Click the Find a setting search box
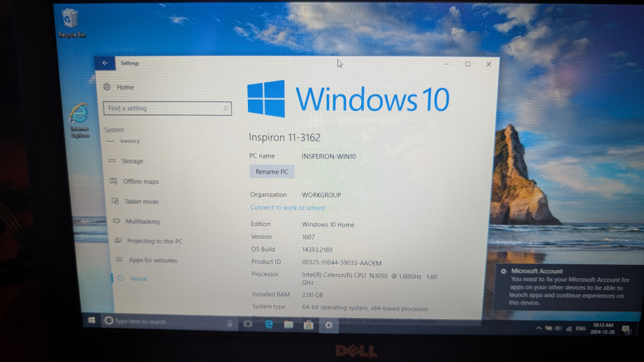 click(167, 109)
